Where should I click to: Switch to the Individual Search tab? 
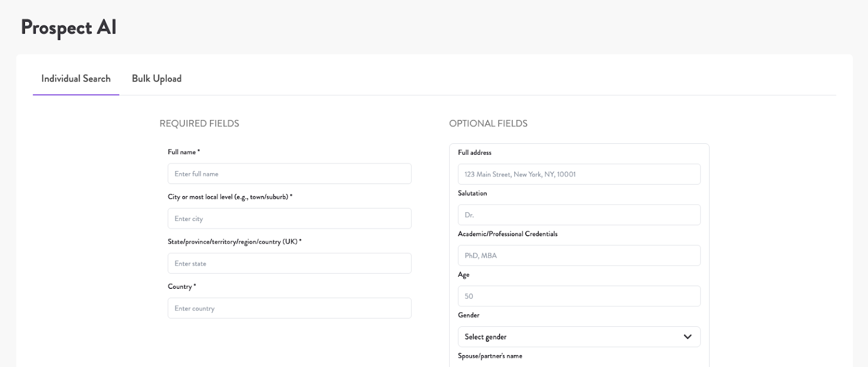click(76, 79)
